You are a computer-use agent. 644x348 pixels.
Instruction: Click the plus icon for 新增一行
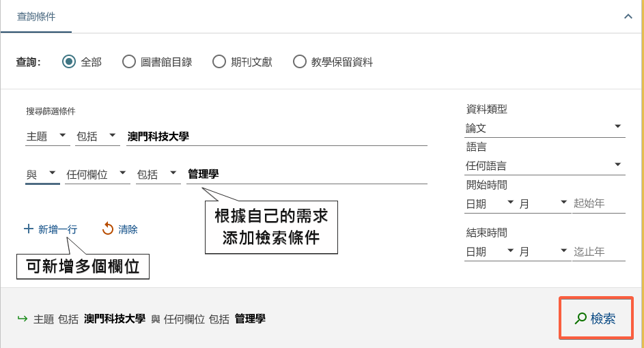(x=29, y=229)
